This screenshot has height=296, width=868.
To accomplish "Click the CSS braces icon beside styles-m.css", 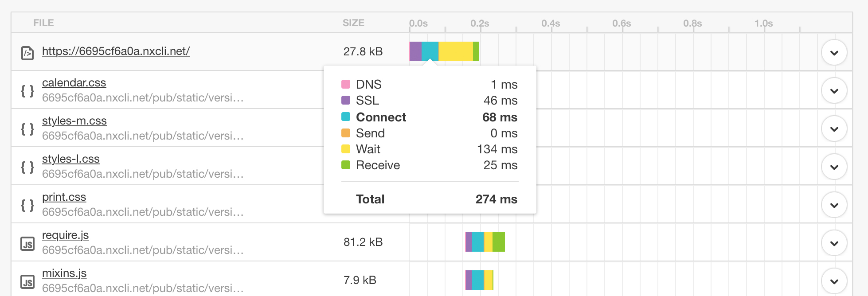I will (27, 129).
